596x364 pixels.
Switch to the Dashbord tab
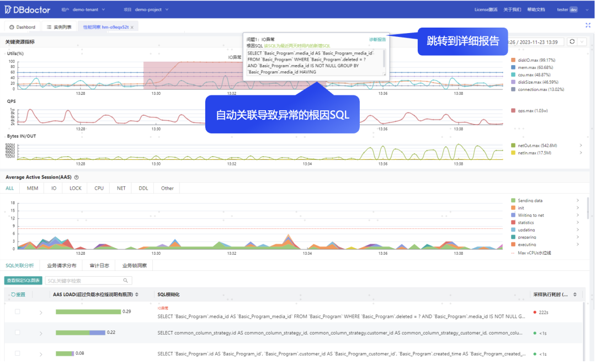pos(23,27)
